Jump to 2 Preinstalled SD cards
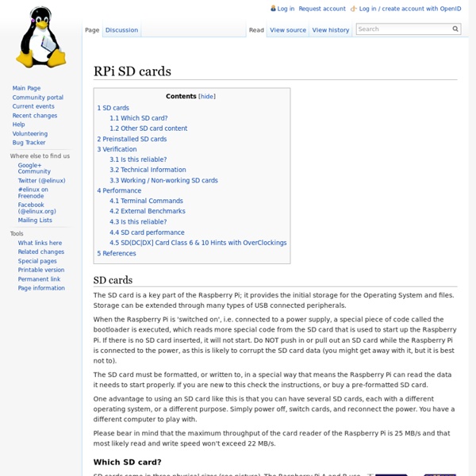 point(132,139)
